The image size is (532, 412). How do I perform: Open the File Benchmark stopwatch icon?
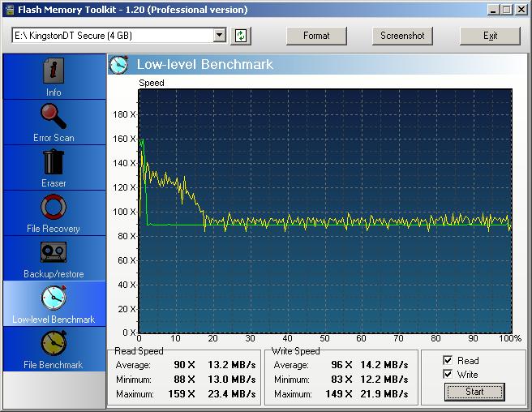point(54,344)
